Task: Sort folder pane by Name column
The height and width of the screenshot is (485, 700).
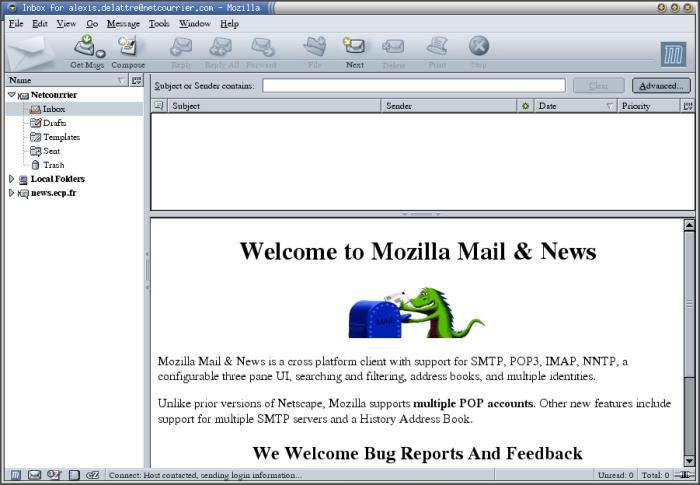Action: point(67,80)
